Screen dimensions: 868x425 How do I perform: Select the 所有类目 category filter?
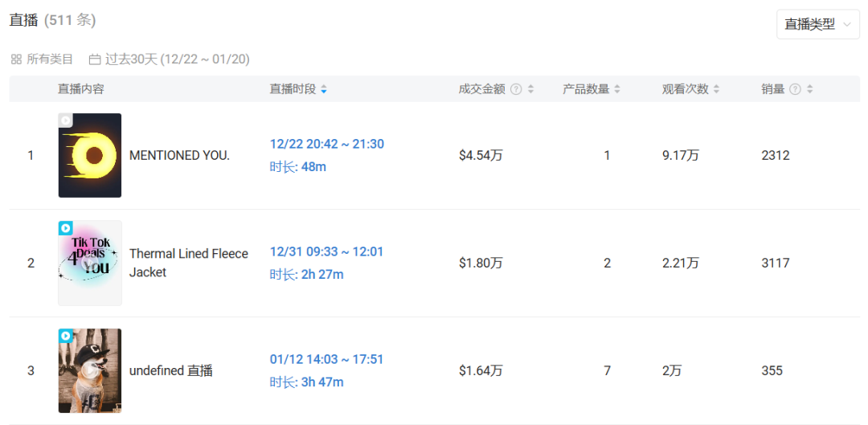(x=50, y=59)
